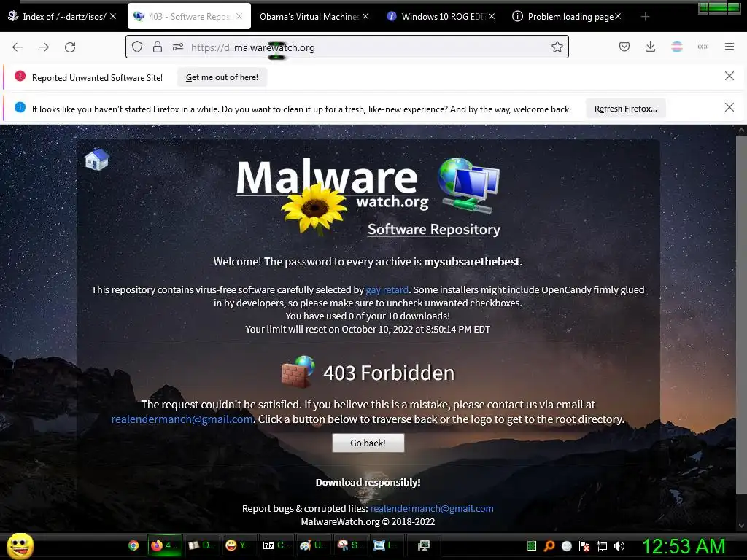Open the tracking protection shield icon

[x=137, y=47]
